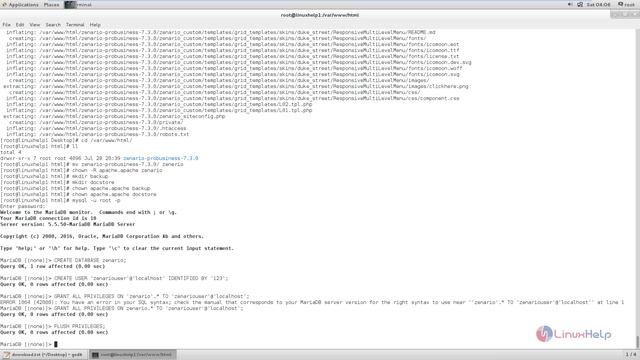This screenshot has height=360, width=640.
Task: Open the View menu of the terminal
Action: pyautogui.click(x=35, y=25)
